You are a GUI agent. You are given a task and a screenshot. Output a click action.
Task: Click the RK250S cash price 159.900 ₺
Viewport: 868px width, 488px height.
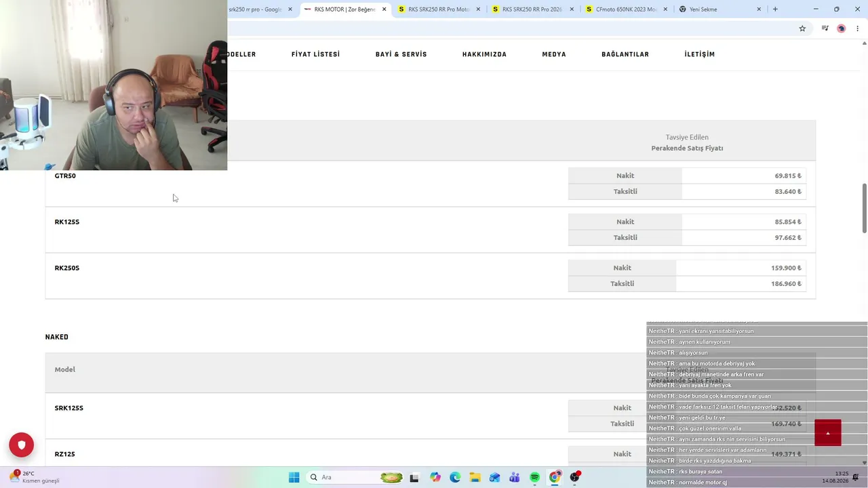pyautogui.click(x=786, y=268)
